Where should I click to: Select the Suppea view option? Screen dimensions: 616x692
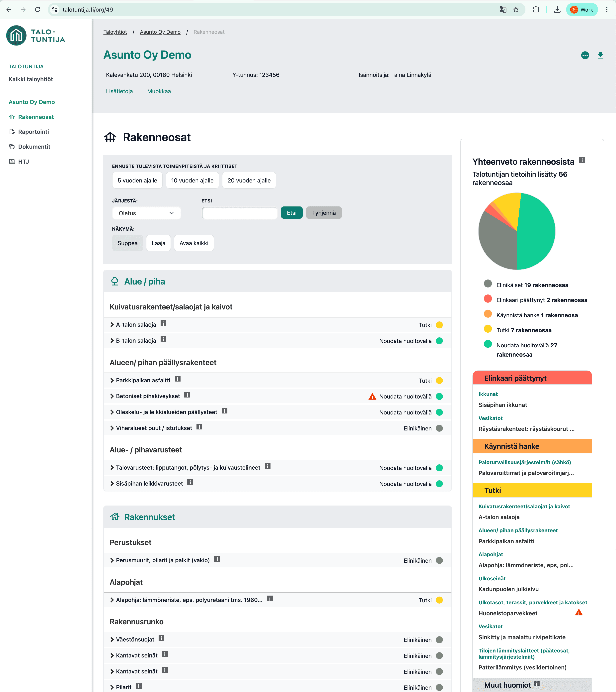(x=127, y=243)
